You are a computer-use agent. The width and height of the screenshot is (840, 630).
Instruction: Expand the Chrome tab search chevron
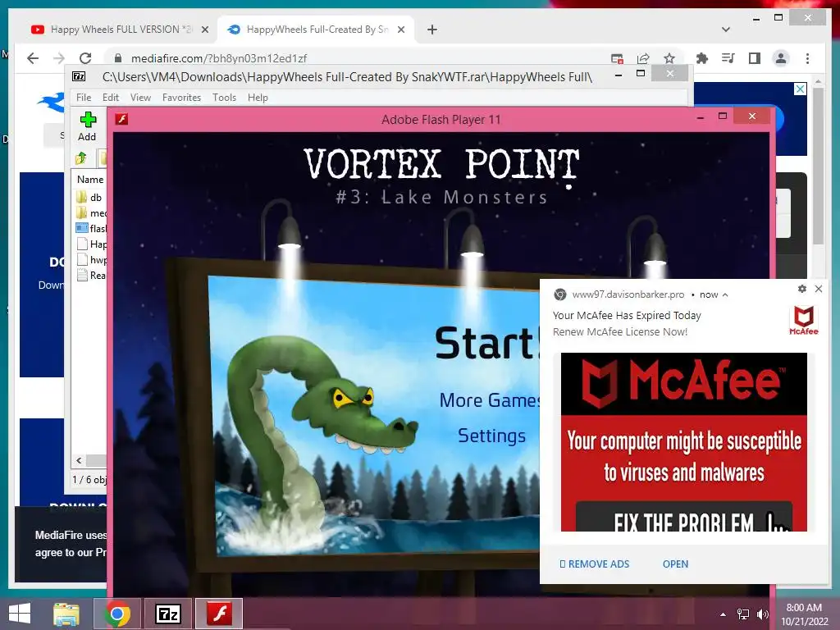(x=726, y=30)
